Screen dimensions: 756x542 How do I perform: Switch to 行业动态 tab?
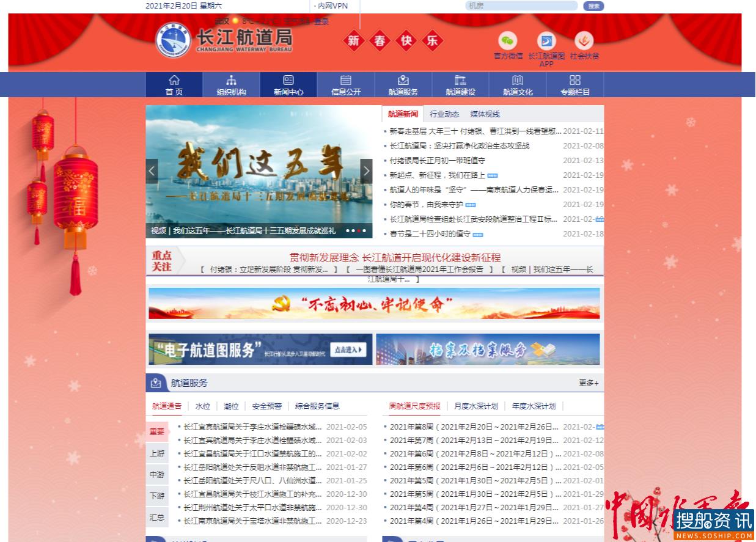[x=444, y=114]
